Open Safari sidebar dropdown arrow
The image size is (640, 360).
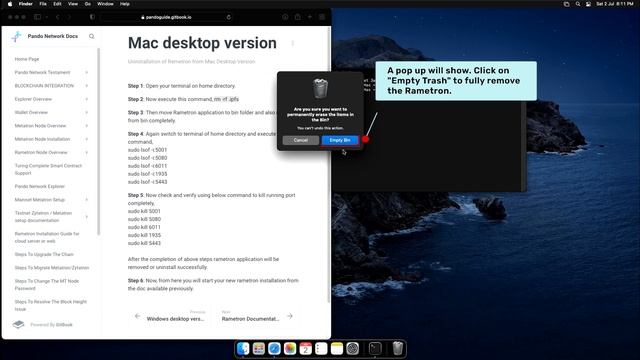click(x=47, y=17)
